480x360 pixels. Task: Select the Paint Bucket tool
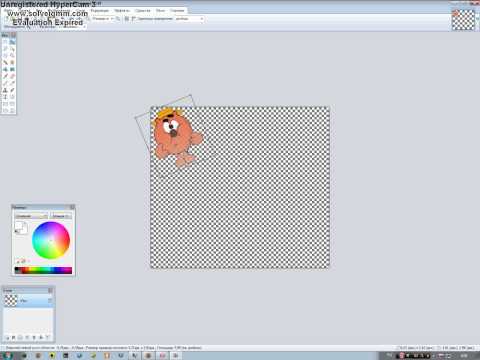point(5,69)
